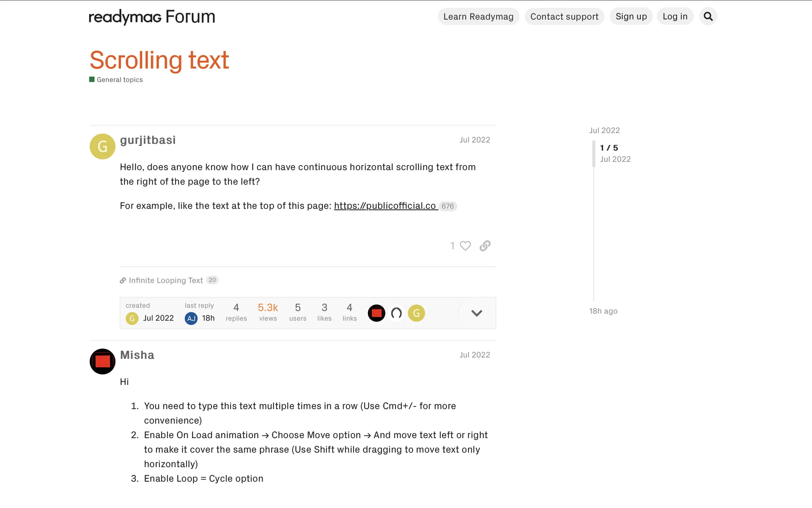Click the Learn Readymag menu button
Screen dimensions: 812x508
pyautogui.click(x=478, y=17)
